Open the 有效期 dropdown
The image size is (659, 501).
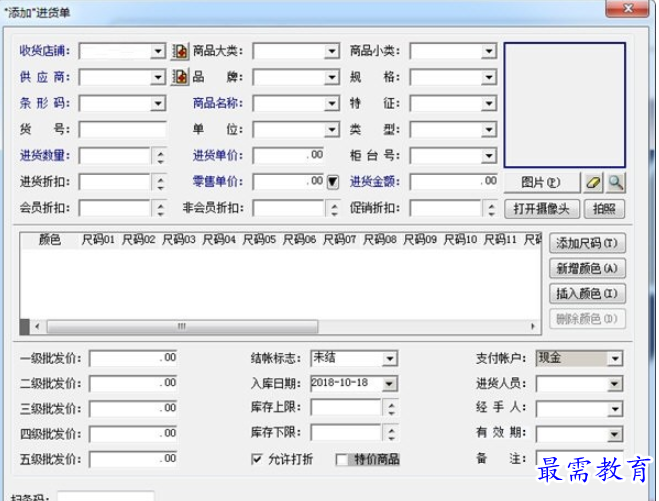(x=614, y=434)
